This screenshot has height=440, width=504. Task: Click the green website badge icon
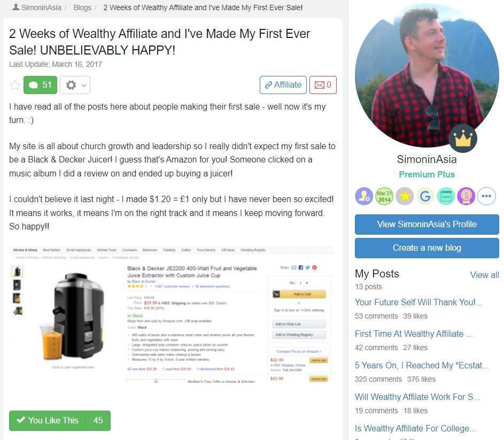pyautogui.click(x=446, y=196)
